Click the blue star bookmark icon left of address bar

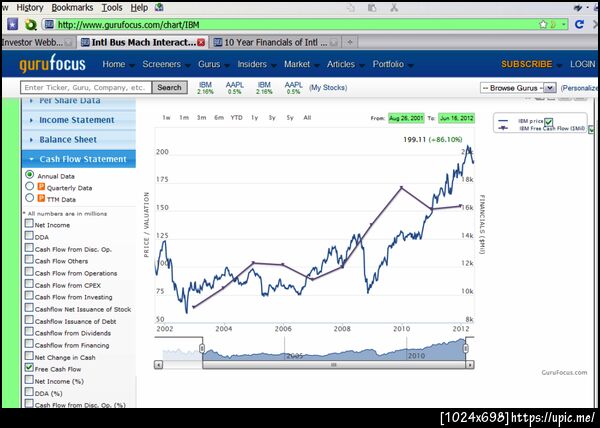pos(13,25)
